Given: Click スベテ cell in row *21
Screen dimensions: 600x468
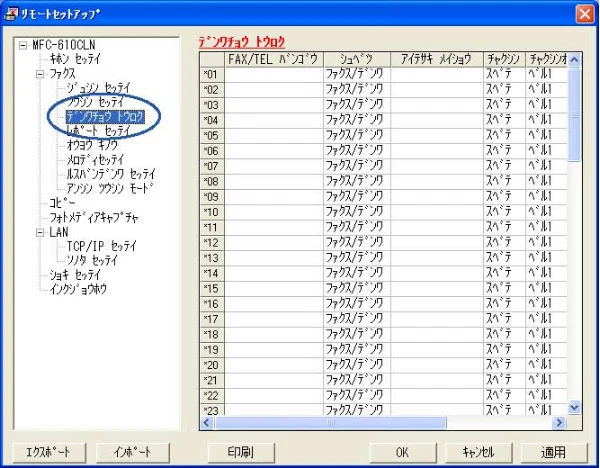Looking at the screenshot, I should [x=504, y=380].
